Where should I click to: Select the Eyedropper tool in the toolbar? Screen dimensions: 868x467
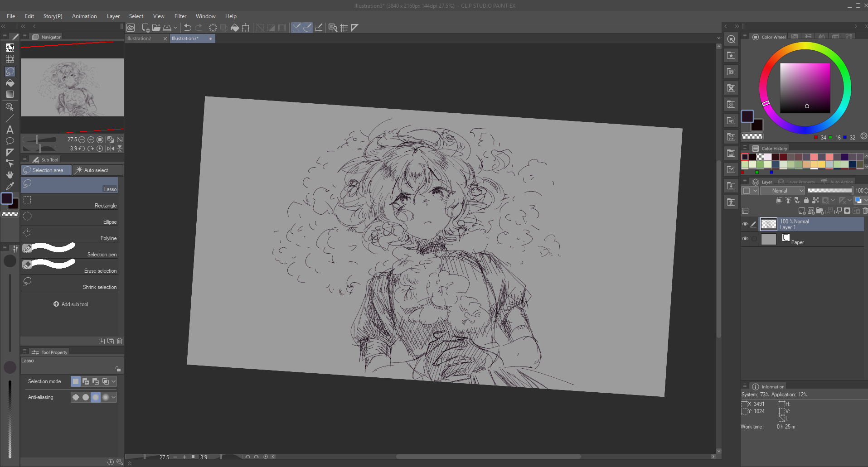(x=10, y=186)
